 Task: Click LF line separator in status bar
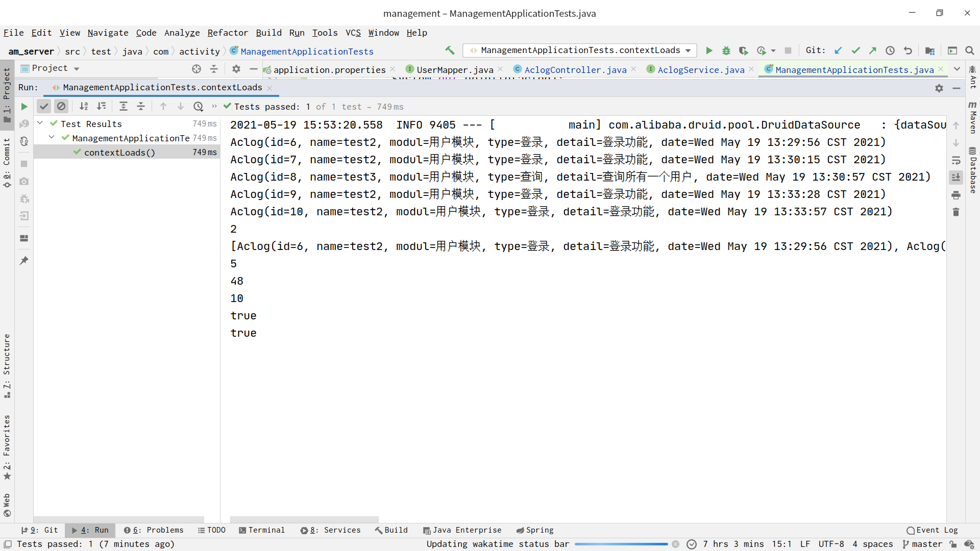805,544
